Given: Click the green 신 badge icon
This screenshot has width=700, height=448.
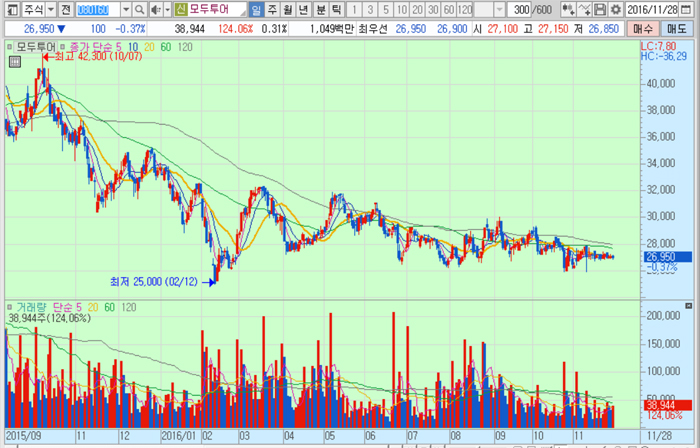Looking at the screenshot, I should point(180,9).
